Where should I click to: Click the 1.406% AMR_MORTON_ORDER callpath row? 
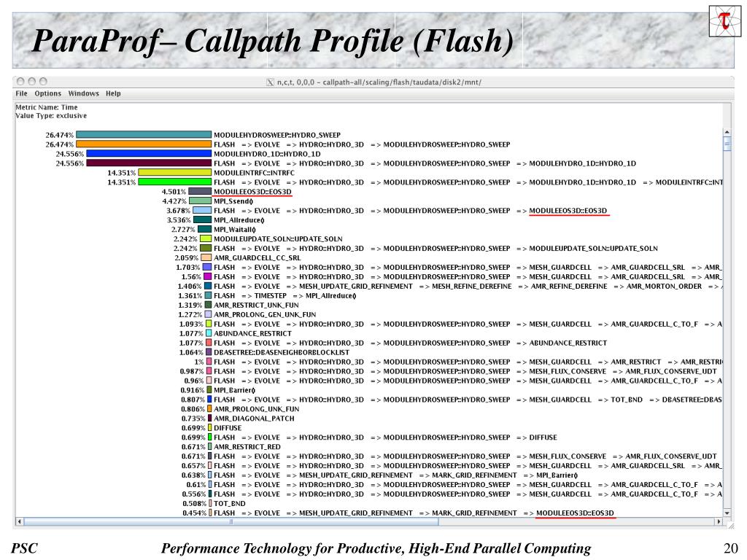pos(468,286)
